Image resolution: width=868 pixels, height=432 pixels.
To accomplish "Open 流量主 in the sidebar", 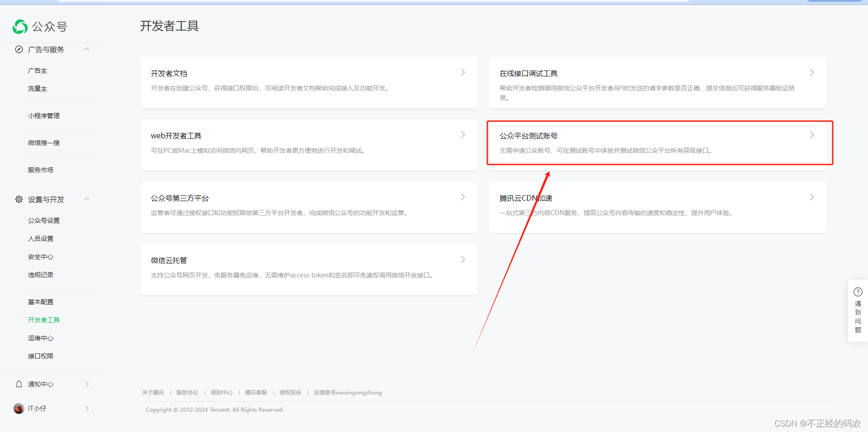I will coord(38,89).
